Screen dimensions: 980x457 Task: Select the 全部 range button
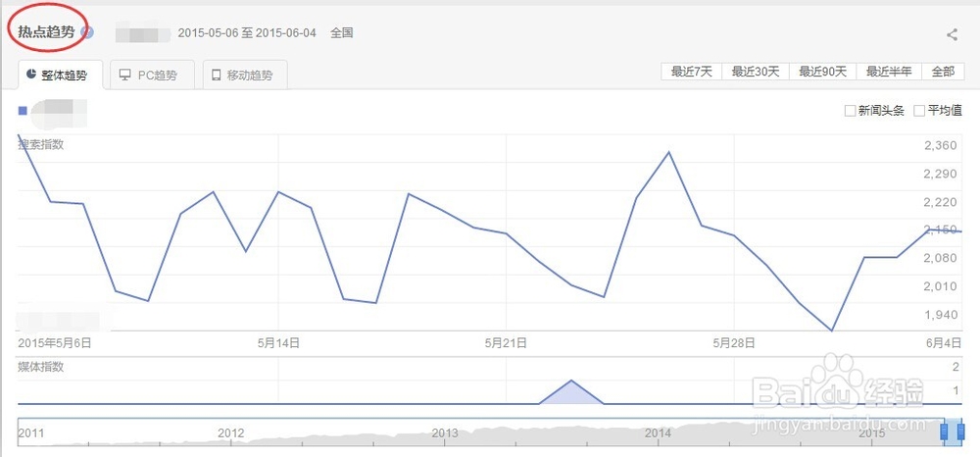[943, 72]
